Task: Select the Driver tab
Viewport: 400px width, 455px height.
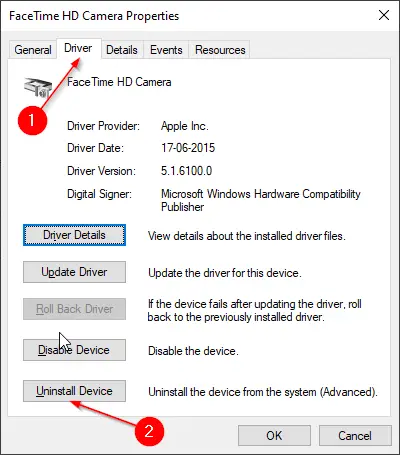Action: [x=78, y=48]
